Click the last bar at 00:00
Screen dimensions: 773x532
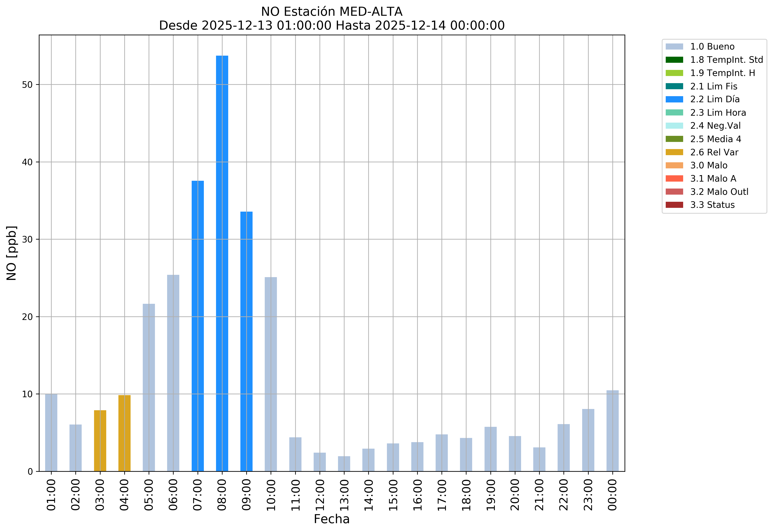(612, 431)
